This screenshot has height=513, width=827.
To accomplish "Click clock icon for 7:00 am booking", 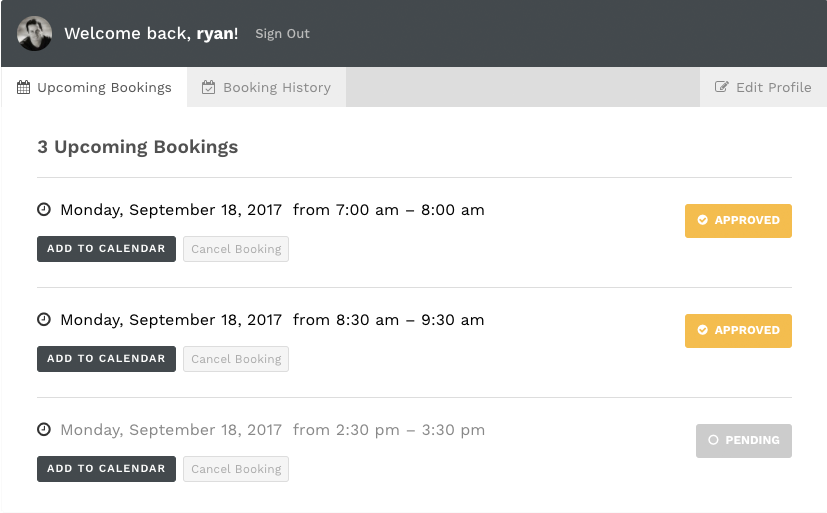I will pos(44,210).
